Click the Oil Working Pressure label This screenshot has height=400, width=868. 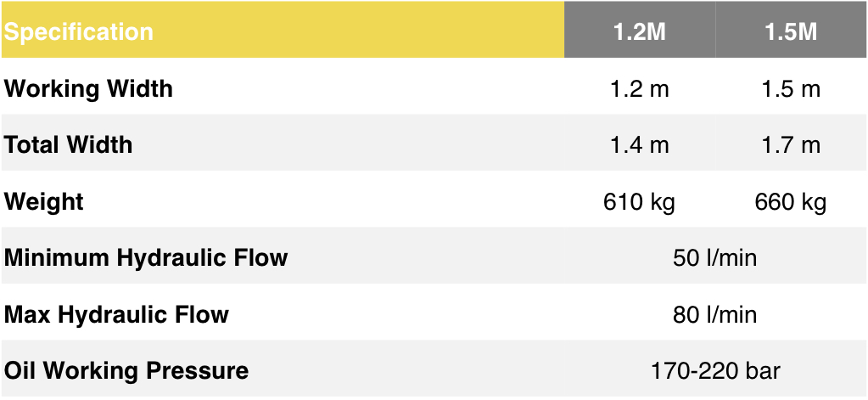[x=126, y=371]
